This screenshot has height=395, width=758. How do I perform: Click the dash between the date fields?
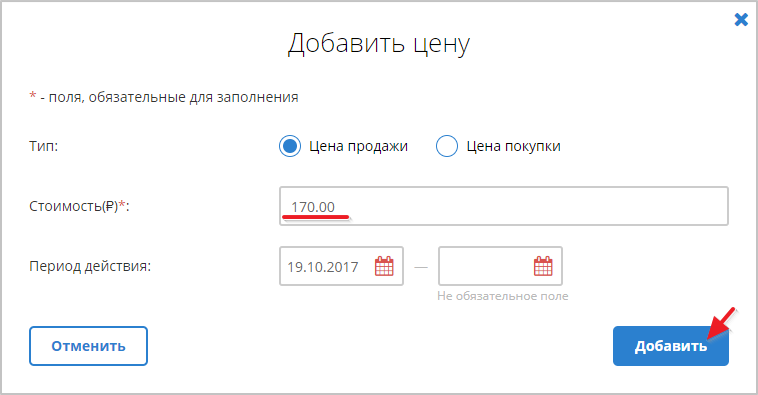pyautogui.click(x=421, y=267)
